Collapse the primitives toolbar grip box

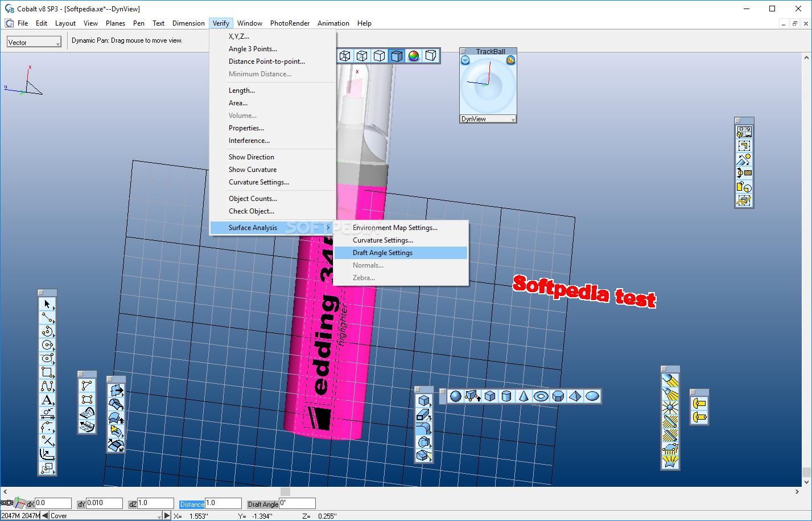point(443,392)
